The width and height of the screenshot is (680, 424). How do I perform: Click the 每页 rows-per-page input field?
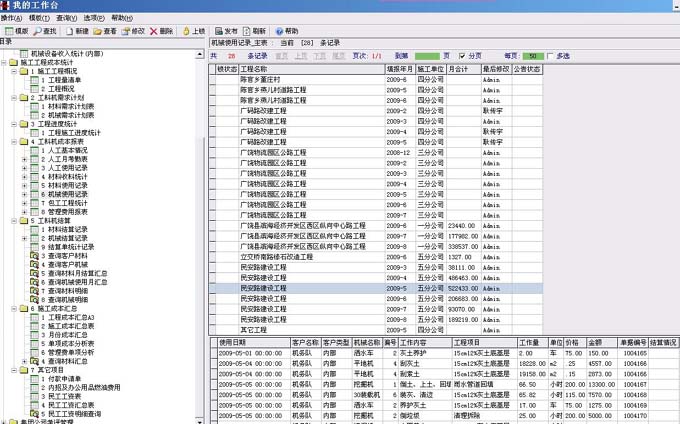[534, 56]
